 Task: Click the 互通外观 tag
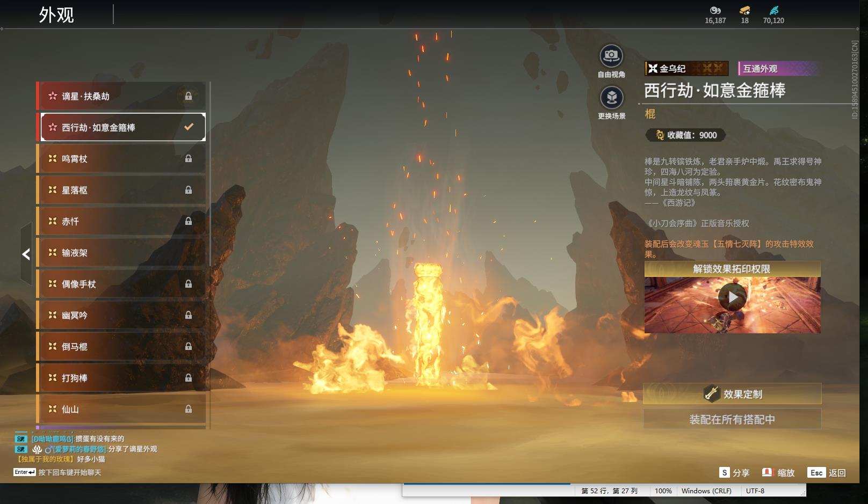click(779, 68)
